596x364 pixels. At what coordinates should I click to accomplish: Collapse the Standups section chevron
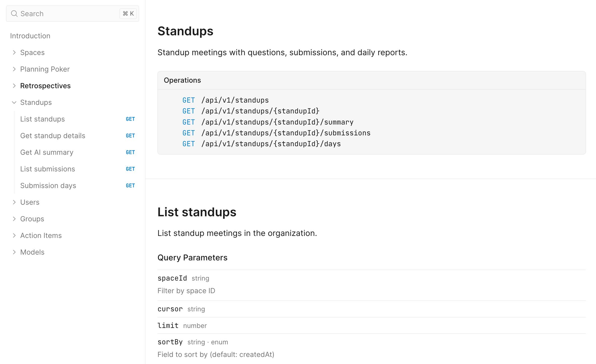click(14, 102)
